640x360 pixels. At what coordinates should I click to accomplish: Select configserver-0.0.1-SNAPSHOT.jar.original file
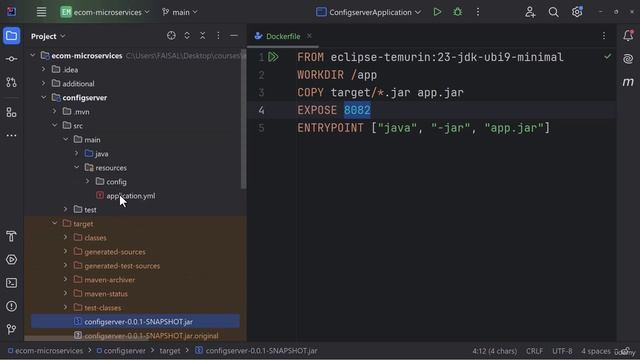151,336
